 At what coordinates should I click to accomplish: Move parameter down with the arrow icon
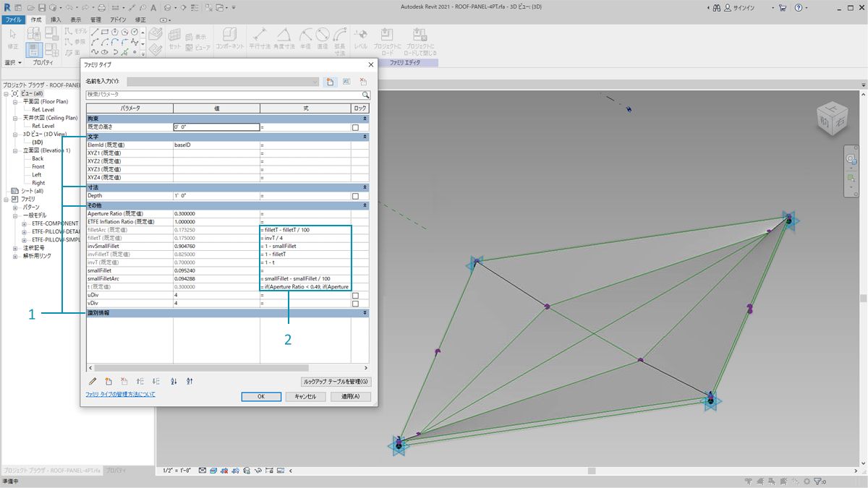(156, 381)
